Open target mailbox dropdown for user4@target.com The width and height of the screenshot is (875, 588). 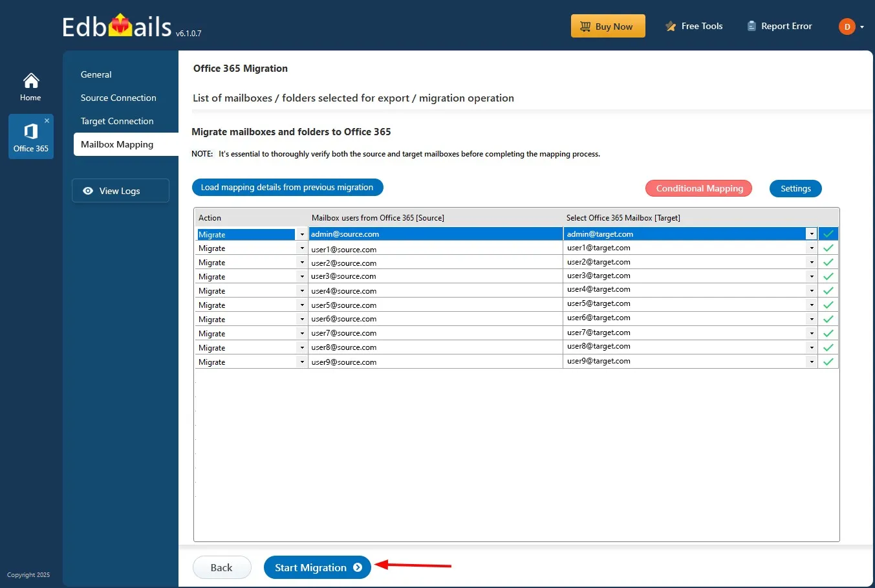click(x=812, y=290)
